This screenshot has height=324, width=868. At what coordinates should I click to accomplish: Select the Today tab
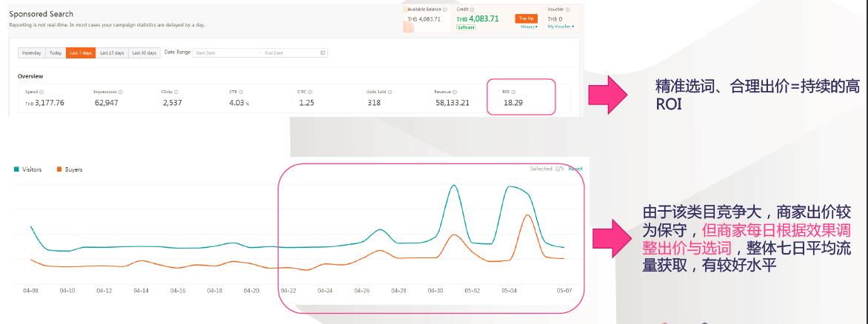tap(56, 53)
